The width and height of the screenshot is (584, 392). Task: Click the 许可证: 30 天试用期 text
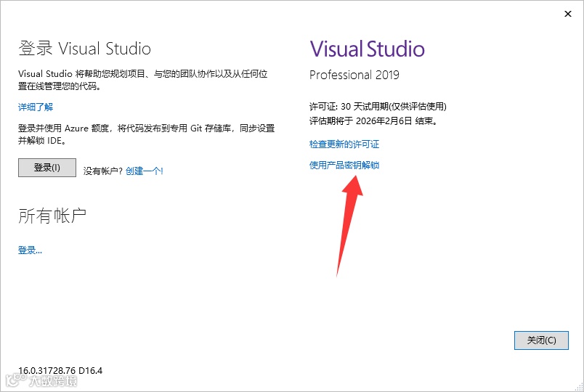[x=378, y=107]
